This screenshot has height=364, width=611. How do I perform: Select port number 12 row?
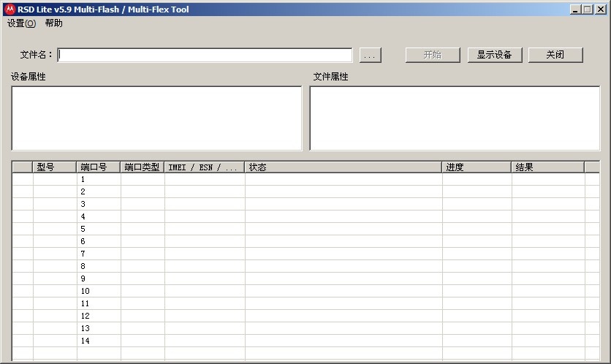pos(306,316)
